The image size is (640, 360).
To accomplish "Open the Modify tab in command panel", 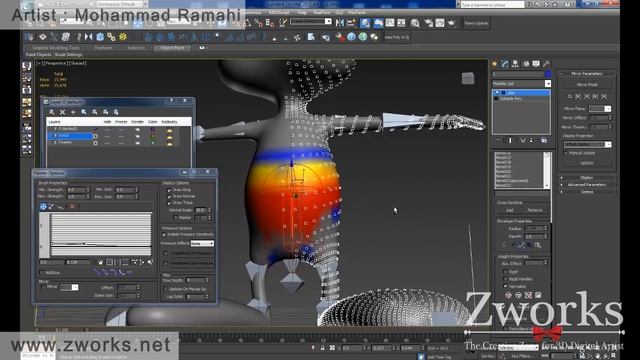I will 505,64.
